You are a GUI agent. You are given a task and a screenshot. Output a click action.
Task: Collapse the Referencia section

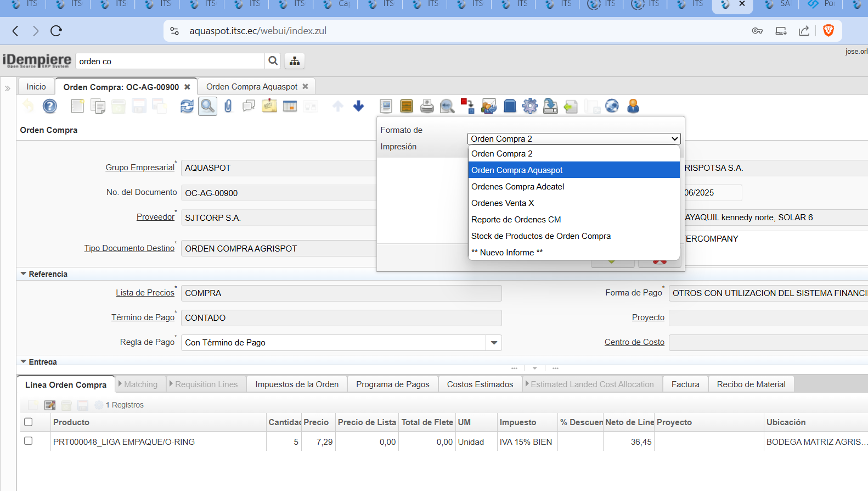click(24, 274)
